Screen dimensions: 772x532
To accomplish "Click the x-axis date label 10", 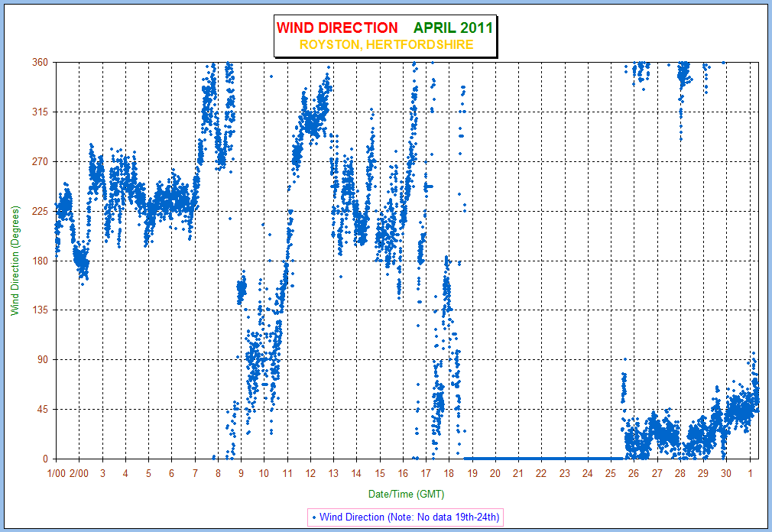I will coord(264,473).
